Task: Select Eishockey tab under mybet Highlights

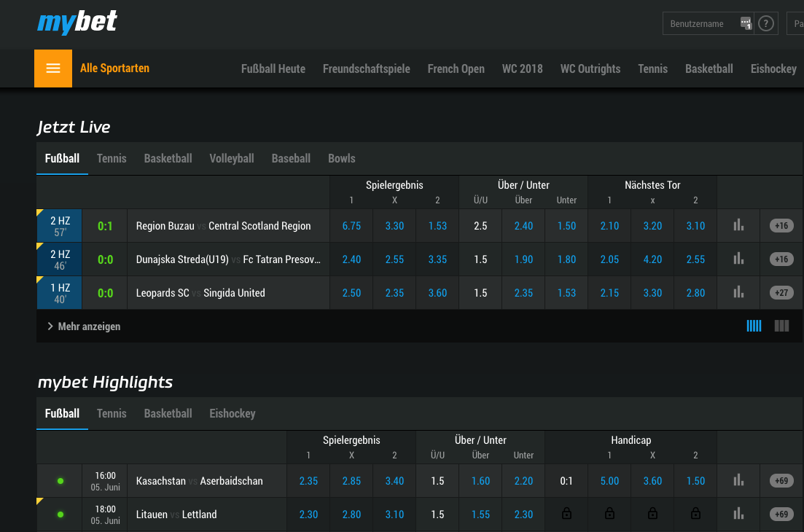Action: pos(233,413)
